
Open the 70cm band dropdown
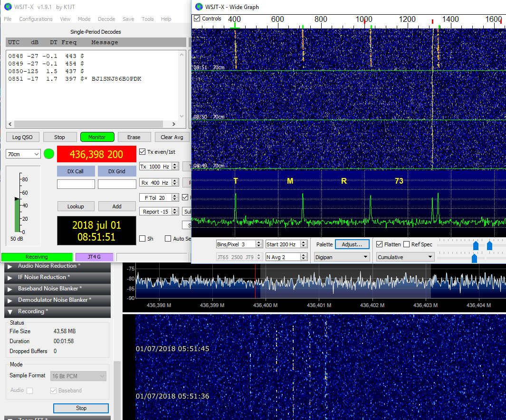(23, 154)
